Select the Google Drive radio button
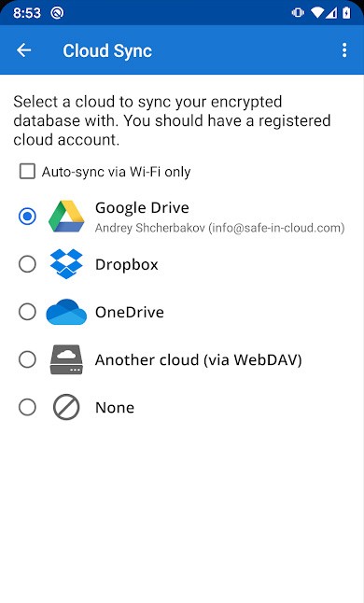Viewport: 364px width, 603px height. coord(27,217)
